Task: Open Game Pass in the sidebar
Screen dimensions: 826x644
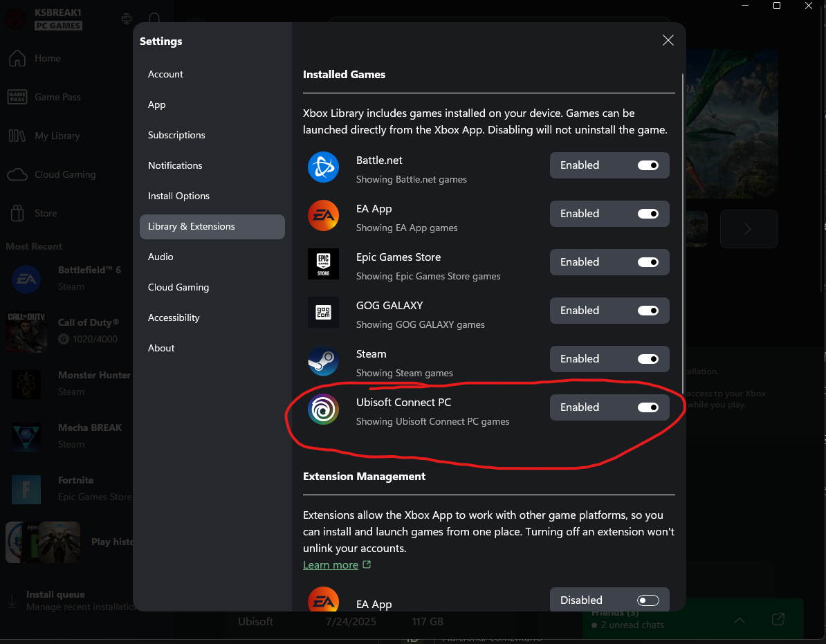Action: tap(57, 97)
